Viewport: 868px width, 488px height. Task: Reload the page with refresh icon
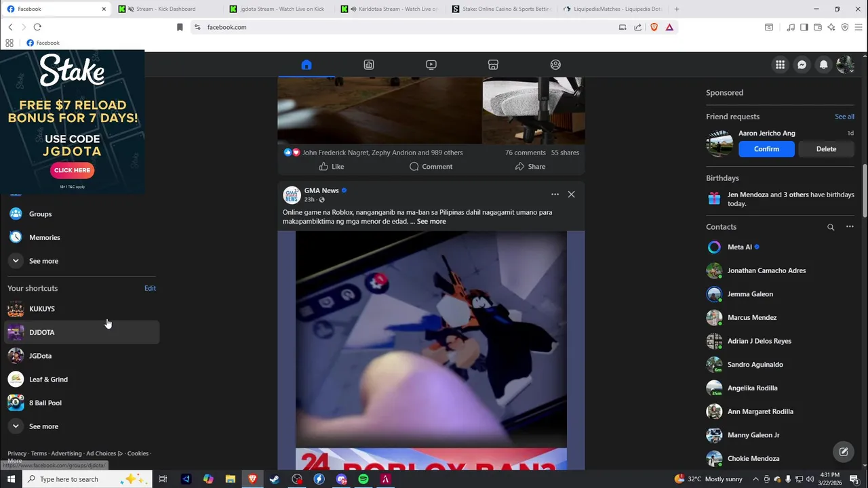pyautogui.click(x=37, y=27)
